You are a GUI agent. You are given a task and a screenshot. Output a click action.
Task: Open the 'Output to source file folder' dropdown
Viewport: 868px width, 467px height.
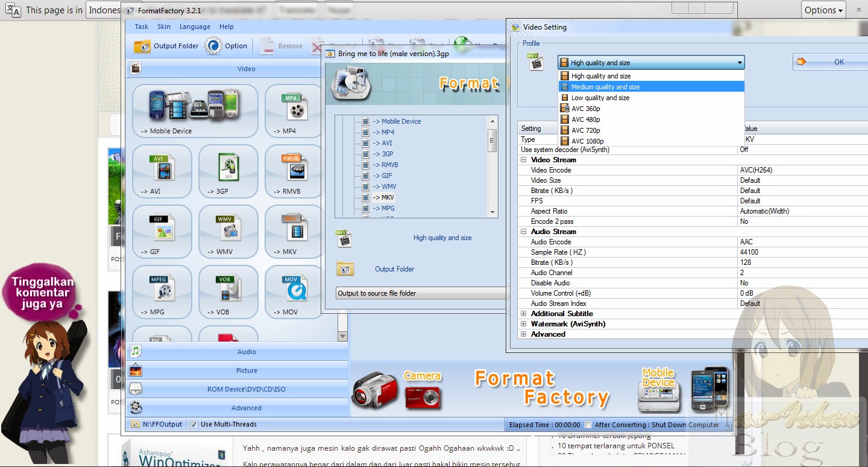point(420,293)
